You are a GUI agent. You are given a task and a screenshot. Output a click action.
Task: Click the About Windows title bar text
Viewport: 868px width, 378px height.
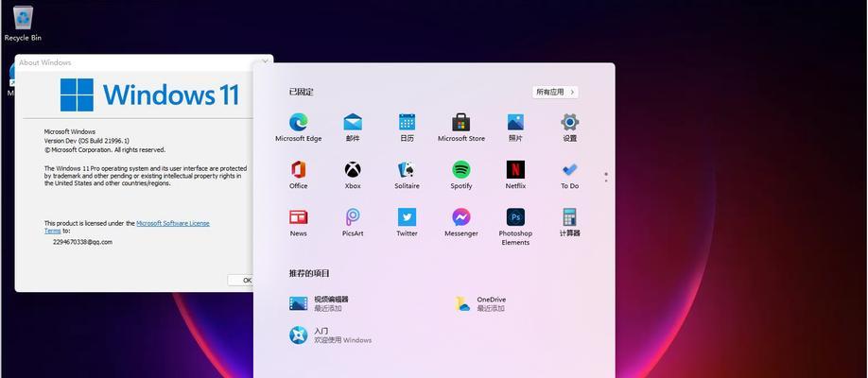(44, 62)
